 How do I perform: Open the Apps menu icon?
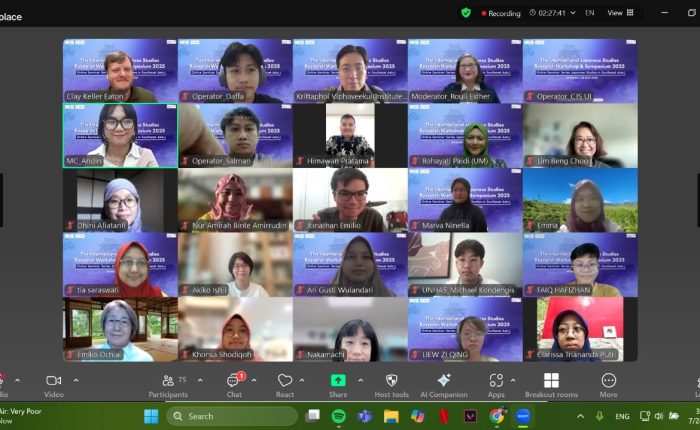pos(496,385)
